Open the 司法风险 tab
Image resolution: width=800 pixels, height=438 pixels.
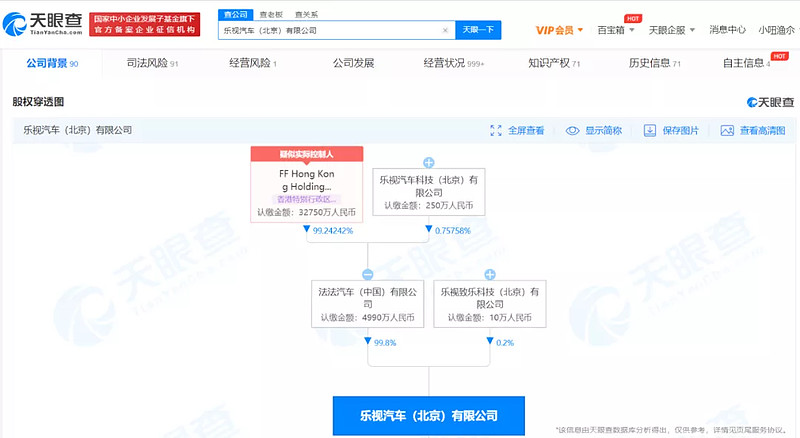[x=152, y=63]
